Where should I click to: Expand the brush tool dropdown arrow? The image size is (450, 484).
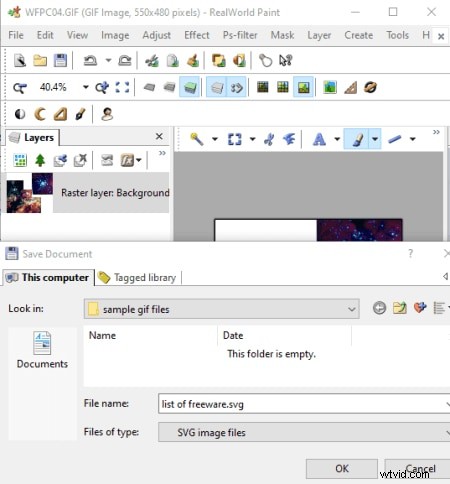(x=375, y=139)
